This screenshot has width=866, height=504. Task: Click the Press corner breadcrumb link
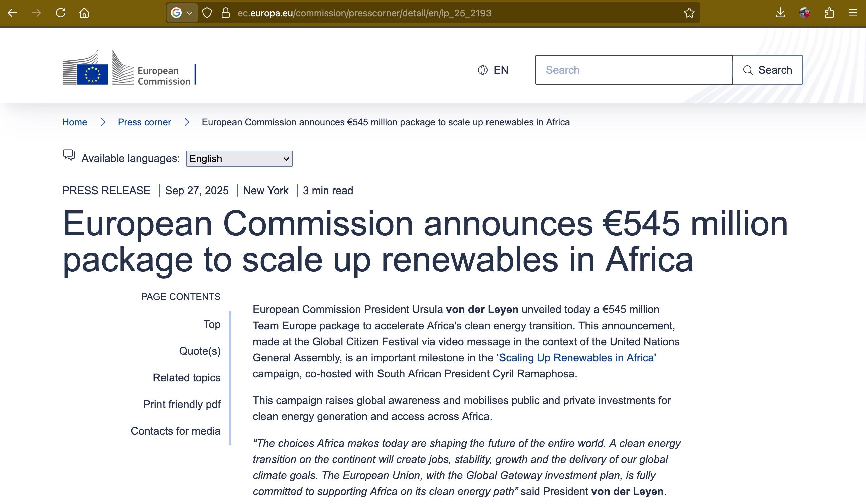[144, 122]
